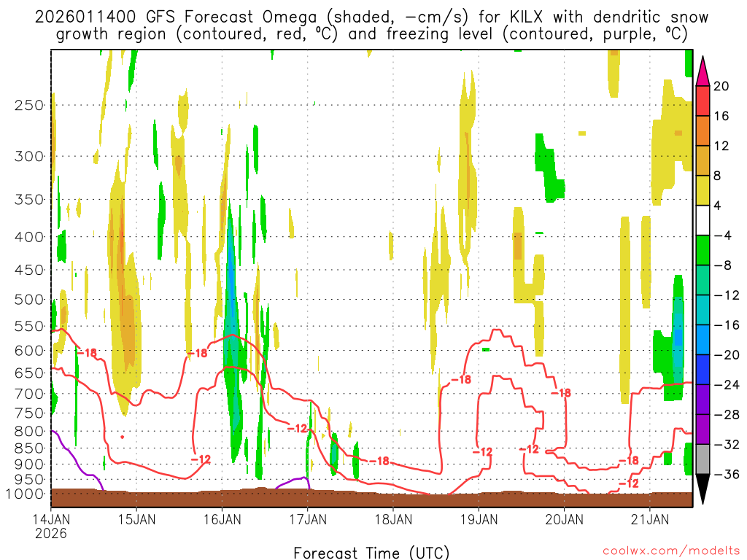Click the 19JAN date label
Screen dimensions: 747x560
pos(479,519)
